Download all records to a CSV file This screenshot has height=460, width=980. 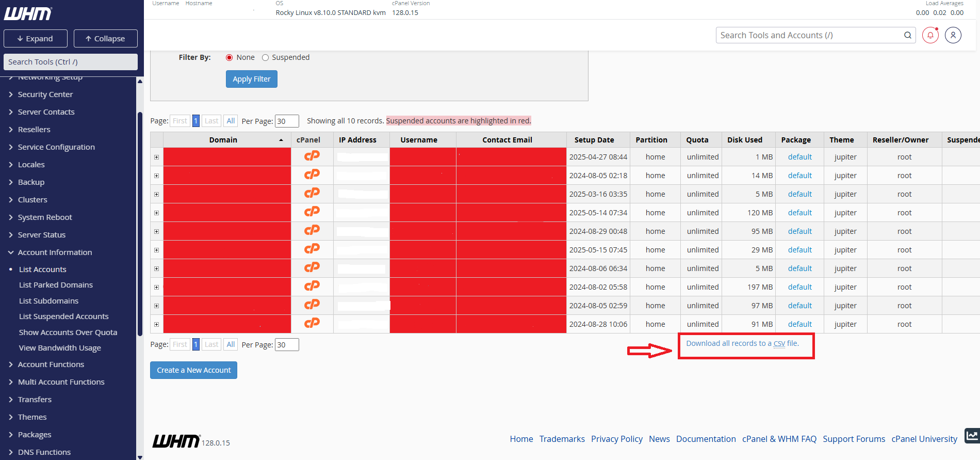tap(742, 343)
